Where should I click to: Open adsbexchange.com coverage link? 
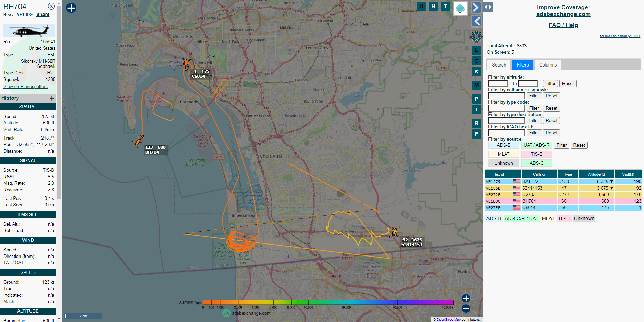[x=563, y=14]
